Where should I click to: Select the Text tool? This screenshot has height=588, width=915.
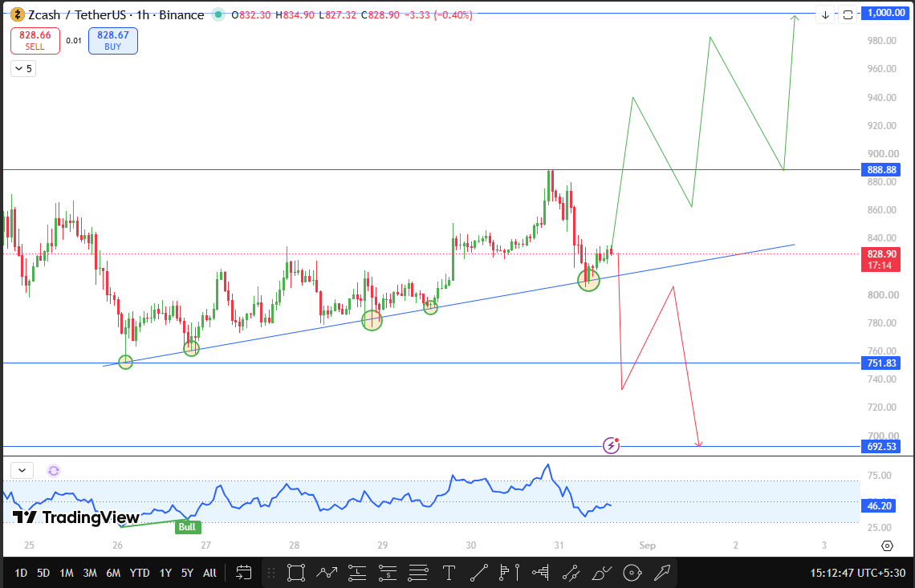[449, 573]
